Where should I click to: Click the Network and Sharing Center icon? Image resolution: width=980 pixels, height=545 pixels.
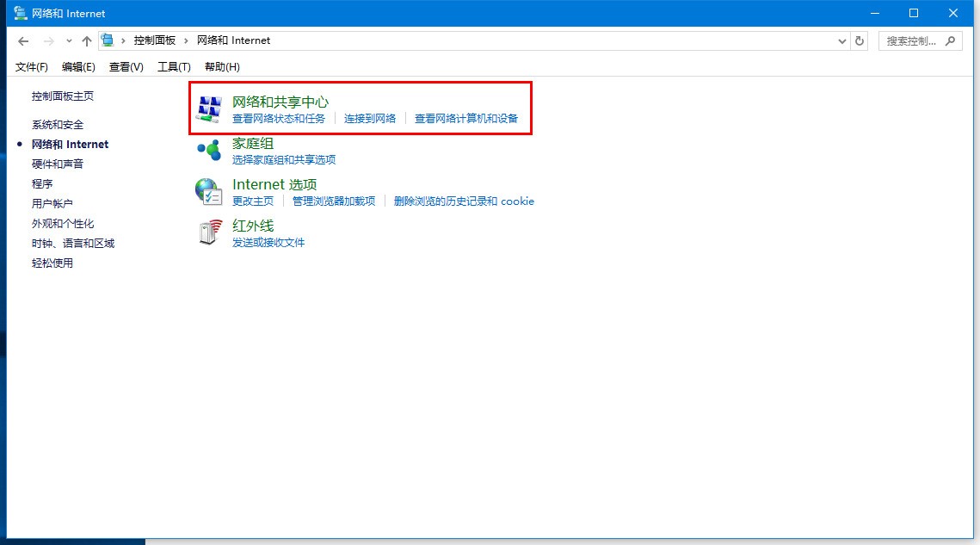209,108
